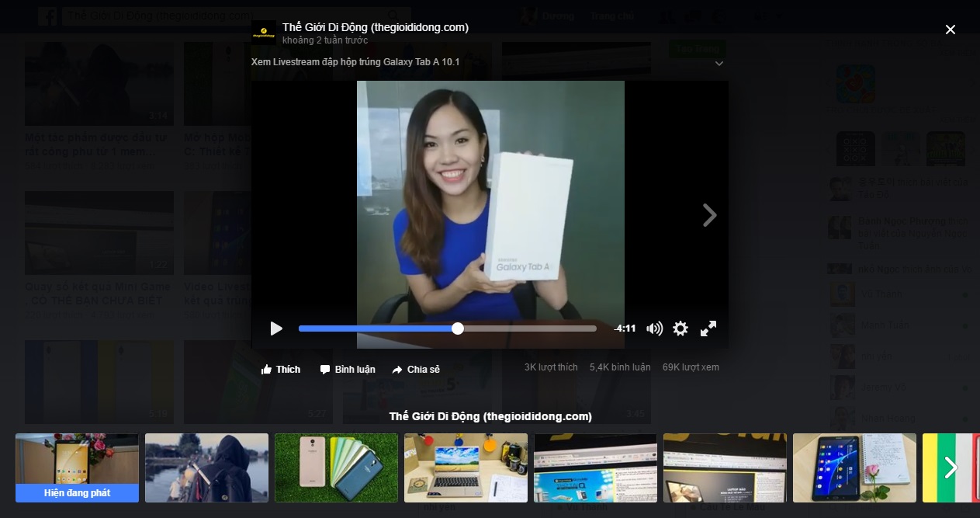980x518 pixels.
Task: Open the colorful phone backs thumbnail
Action: (x=336, y=468)
